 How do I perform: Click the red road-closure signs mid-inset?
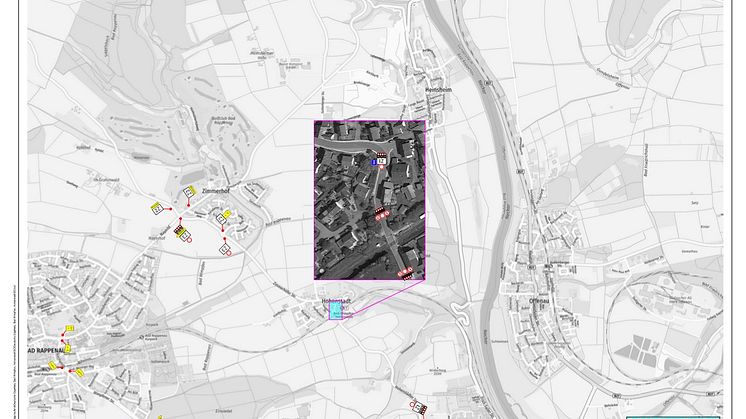pyautogui.click(x=381, y=212)
